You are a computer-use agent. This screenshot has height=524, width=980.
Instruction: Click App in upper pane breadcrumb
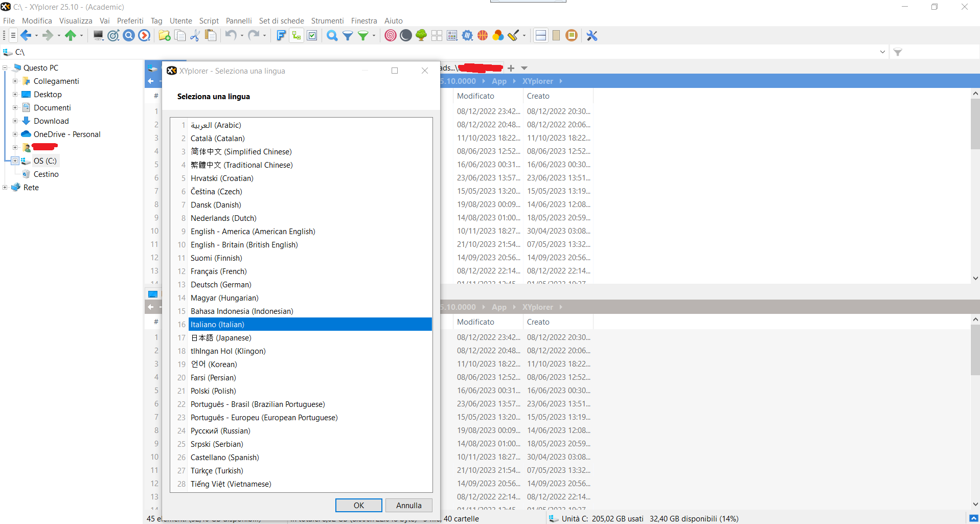tap(499, 81)
